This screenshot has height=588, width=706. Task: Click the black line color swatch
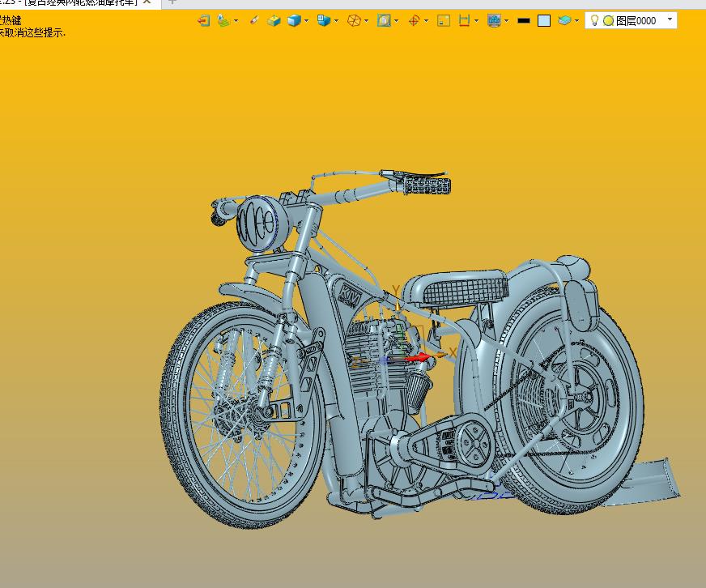coord(524,20)
